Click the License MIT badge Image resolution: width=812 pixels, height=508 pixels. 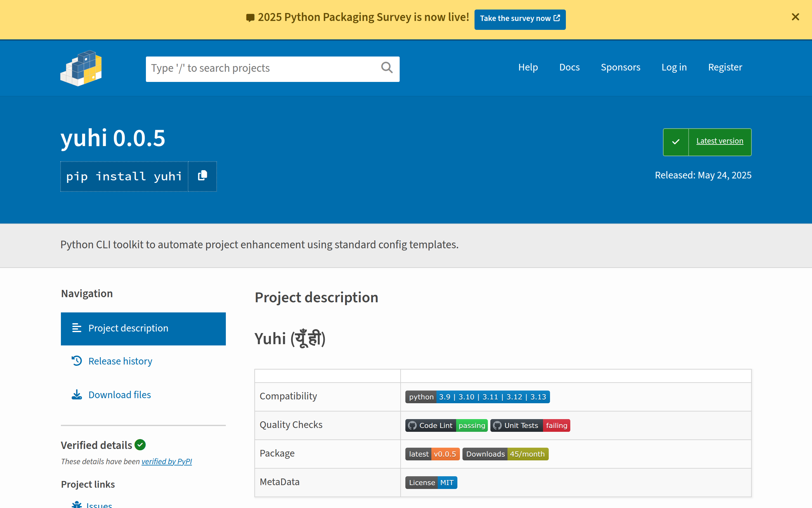point(431,483)
